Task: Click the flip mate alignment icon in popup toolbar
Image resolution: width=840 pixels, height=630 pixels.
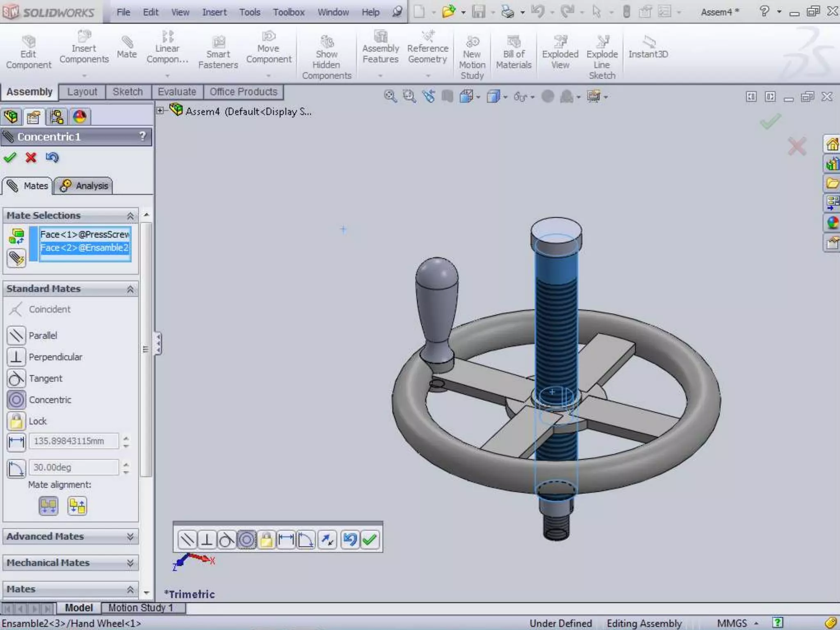Action: [x=327, y=540]
